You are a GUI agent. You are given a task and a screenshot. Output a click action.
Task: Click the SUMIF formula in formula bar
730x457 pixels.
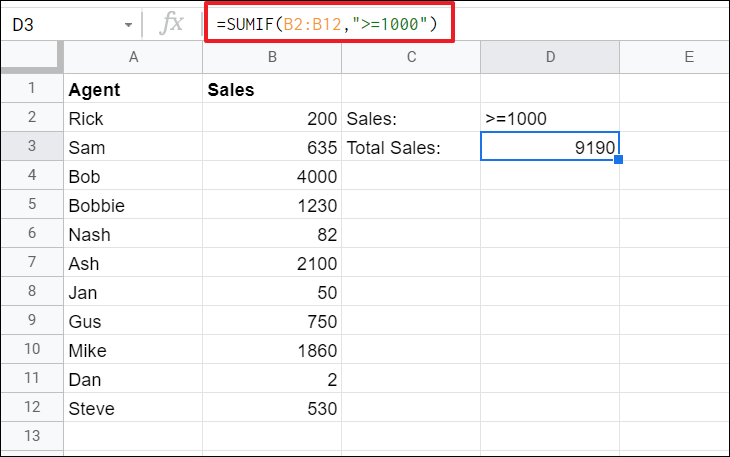328,23
